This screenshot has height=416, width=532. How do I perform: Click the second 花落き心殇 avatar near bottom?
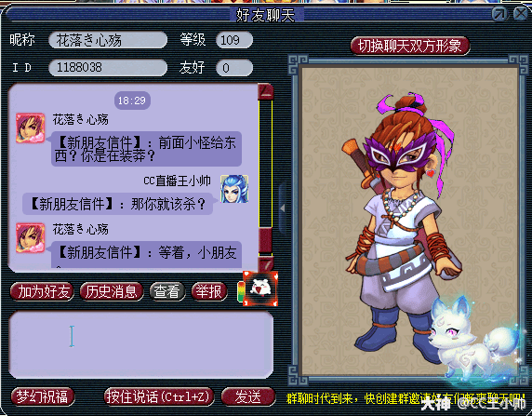[30, 237]
